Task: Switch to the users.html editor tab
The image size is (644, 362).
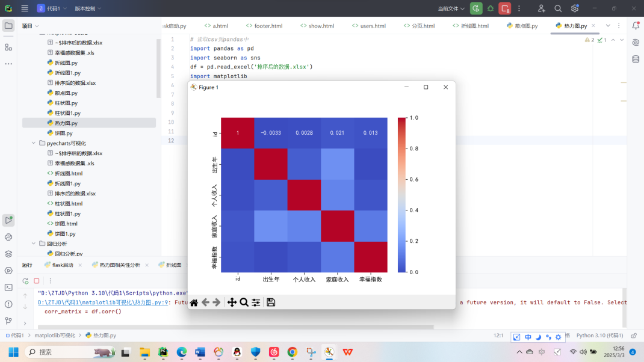Action: click(x=369, y=26)
